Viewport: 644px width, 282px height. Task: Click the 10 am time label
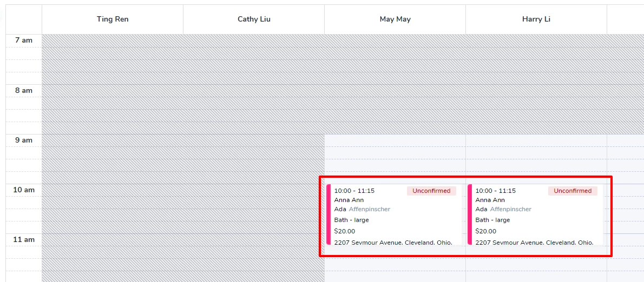[x=23, y=190]
